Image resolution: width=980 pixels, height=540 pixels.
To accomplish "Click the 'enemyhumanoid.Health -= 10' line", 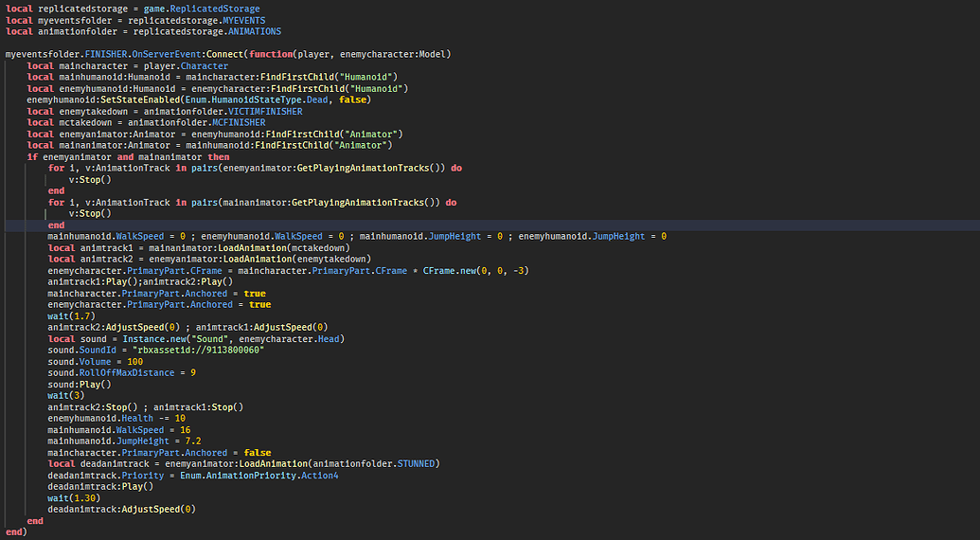I will click(x=116, y=418).
